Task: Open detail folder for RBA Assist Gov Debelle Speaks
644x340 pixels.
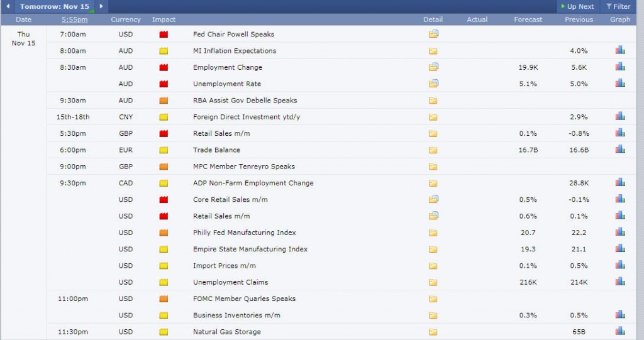Action: 433,101
